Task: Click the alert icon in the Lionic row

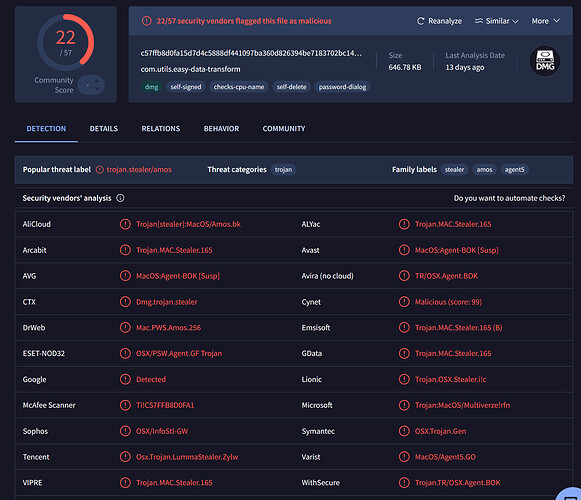Action: coord(404,379)
